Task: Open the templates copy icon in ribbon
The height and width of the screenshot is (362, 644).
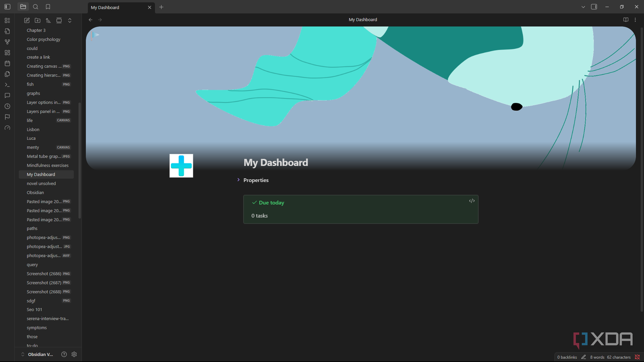Action: (7, 74)
